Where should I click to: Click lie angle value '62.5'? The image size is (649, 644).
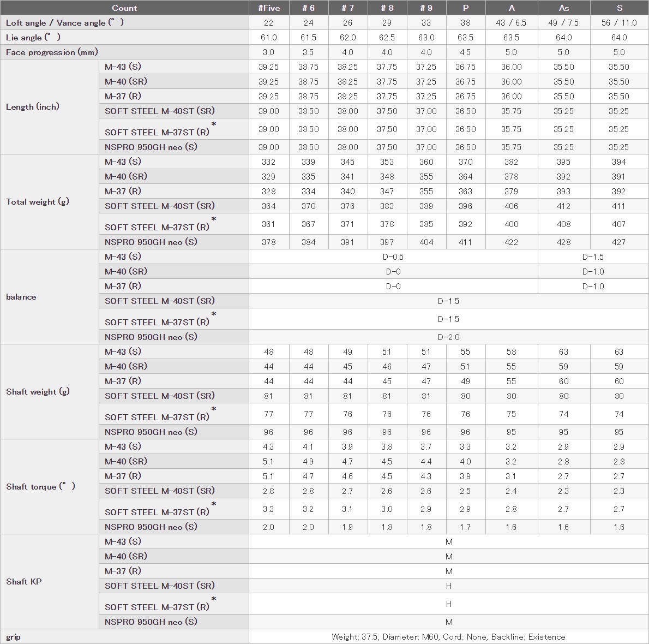point(387,38)
